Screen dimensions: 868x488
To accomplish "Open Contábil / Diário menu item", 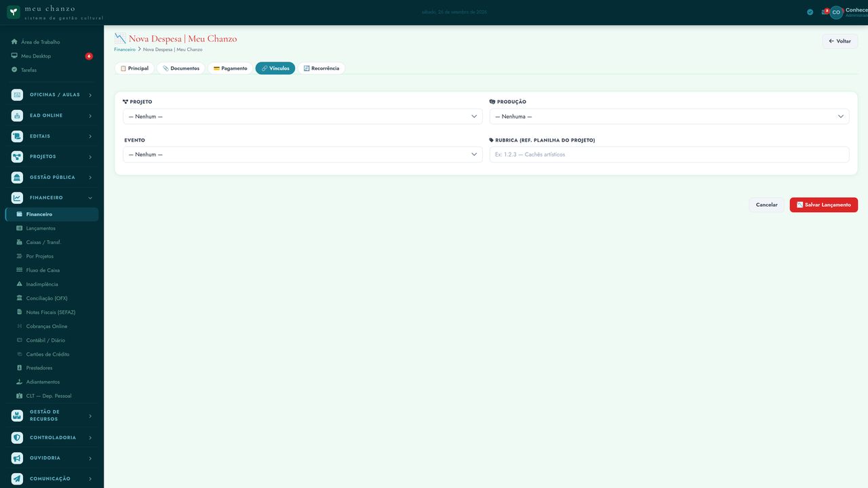I will [x=52, y=340].
